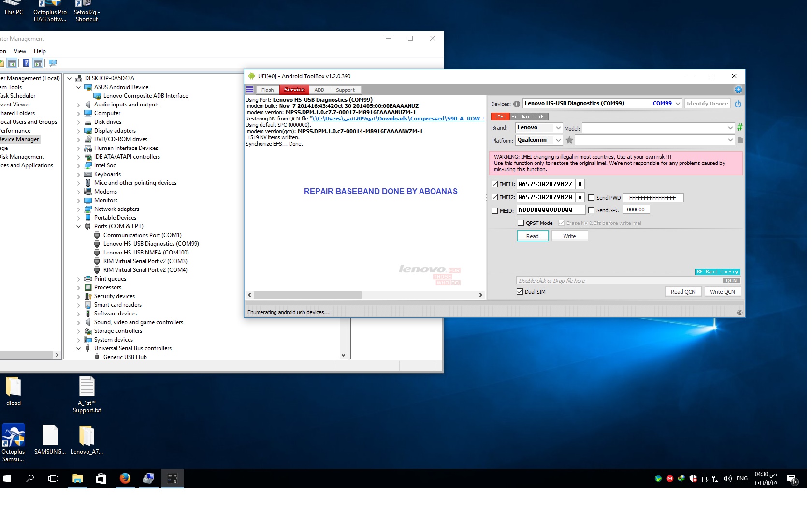Open the Model dropdown
The height and width of the screenshot is (508, 812).
(x=730, y=128)
